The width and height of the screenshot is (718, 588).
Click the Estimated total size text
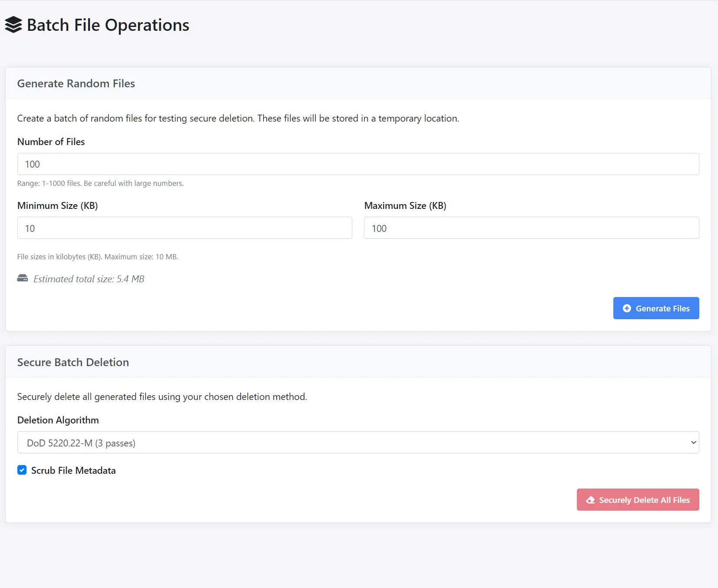point(89,279)
